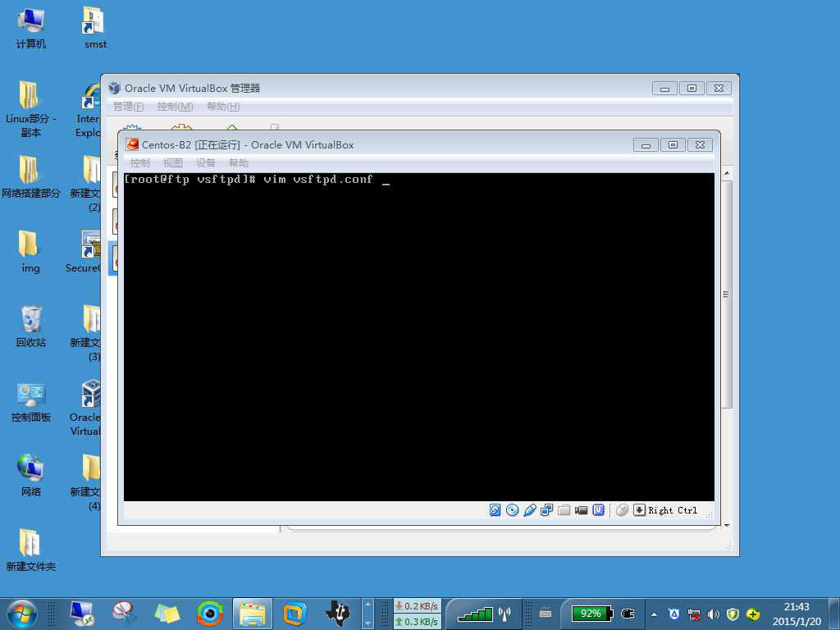Click snipping tool scissors taskbar icon
840x630 pixels.
tap(125, 614)
